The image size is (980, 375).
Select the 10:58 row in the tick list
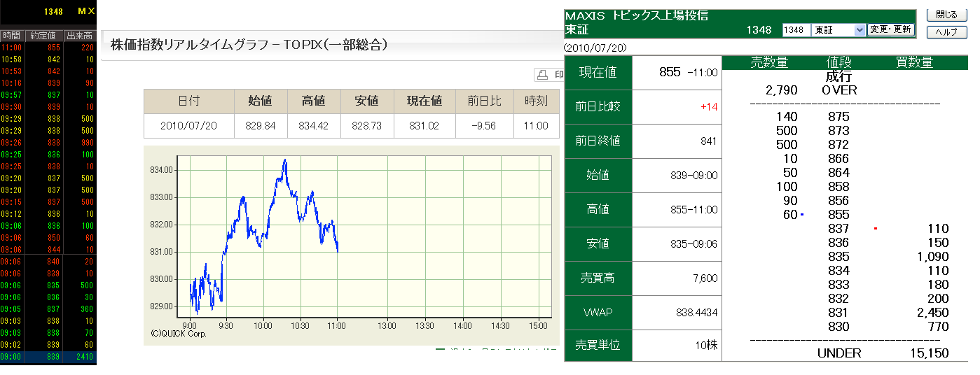(48, 59)
